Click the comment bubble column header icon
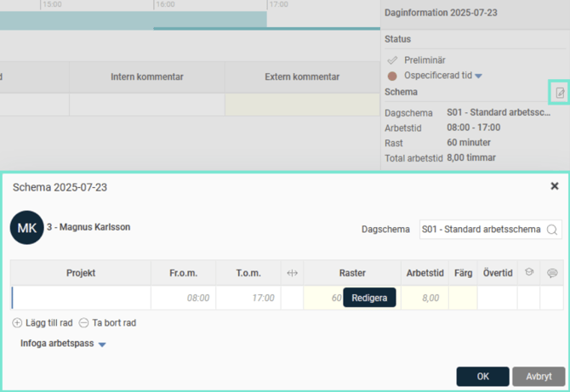Screen dimensions: 570x392 (x=551, y=273)
